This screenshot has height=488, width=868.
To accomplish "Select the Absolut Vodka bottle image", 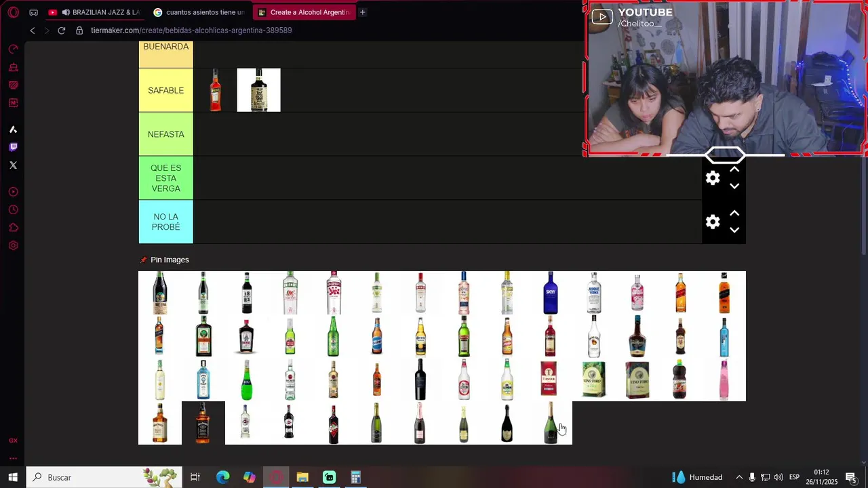I will click(594, 293).
